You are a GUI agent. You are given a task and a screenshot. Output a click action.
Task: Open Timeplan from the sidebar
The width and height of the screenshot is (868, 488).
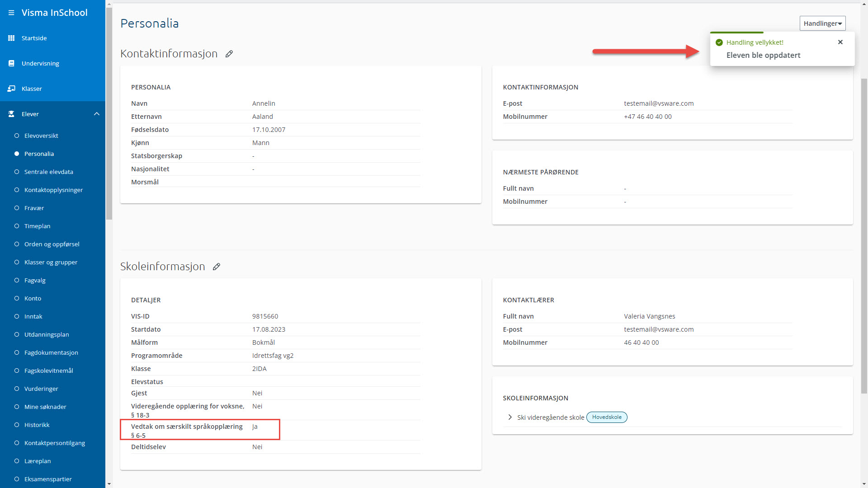pyautogui.click(x=37, y=226)
